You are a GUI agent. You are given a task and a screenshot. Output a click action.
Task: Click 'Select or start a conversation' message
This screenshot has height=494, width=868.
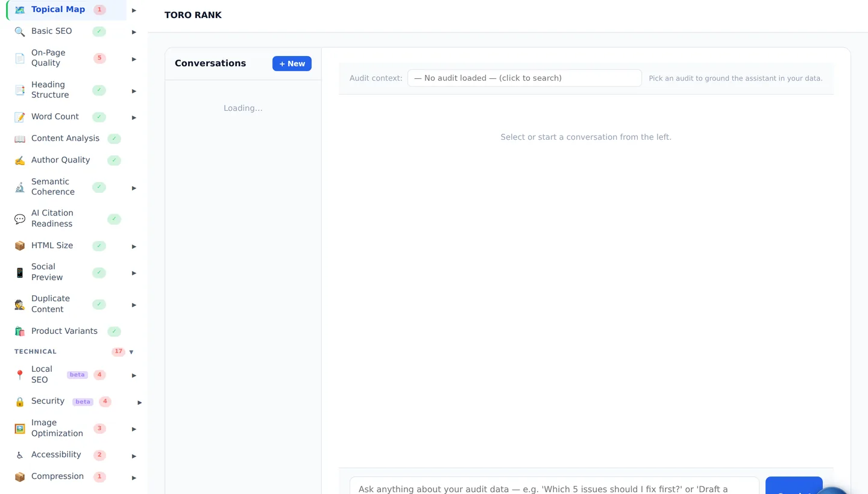click(x=586, y=137)
